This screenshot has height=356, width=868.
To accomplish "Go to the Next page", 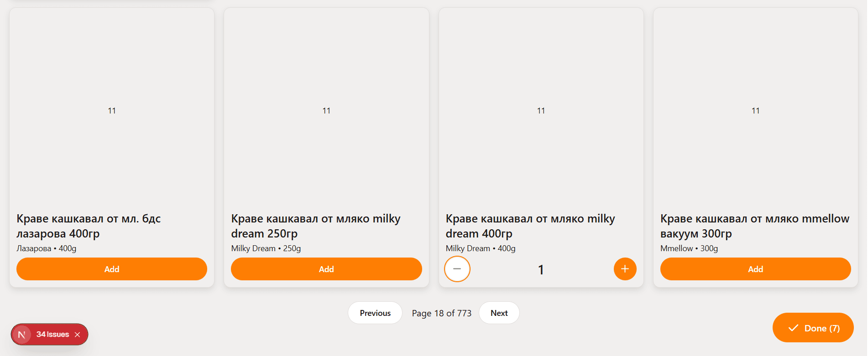I will click(x=499, y=313).
